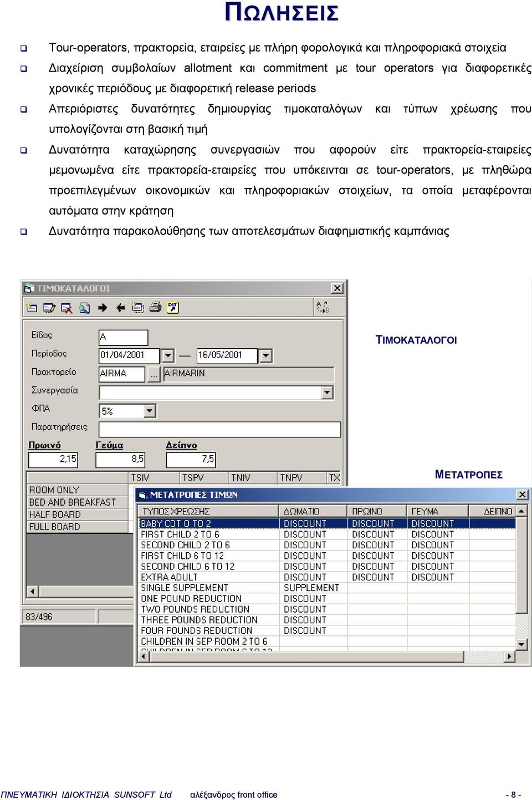532x800 pixels.
Task: Select the TWO POUNDS REDUCTION row
Action: [x=327, y=609]
